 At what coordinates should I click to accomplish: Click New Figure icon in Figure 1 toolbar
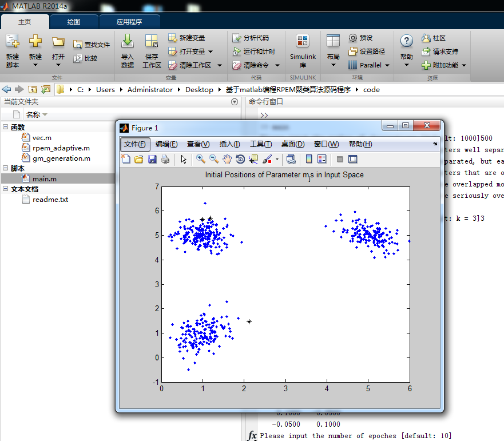click(126, 159)
